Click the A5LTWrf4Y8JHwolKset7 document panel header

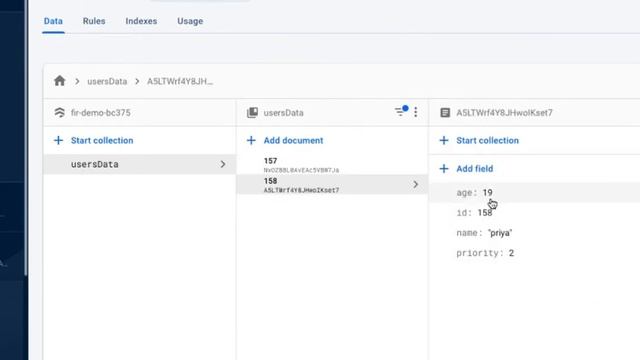504,113
